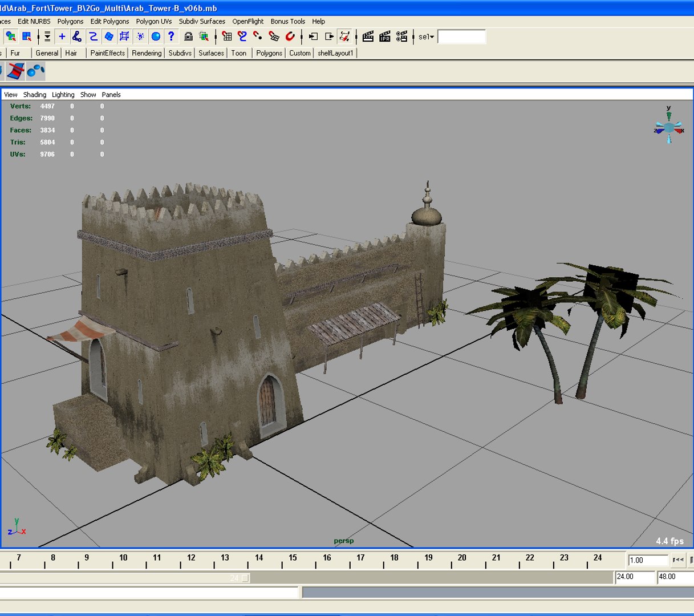This screenshot has width=694, height=616.
Task: Toggle highlight selection mode icon
Action: coord(204,37)
